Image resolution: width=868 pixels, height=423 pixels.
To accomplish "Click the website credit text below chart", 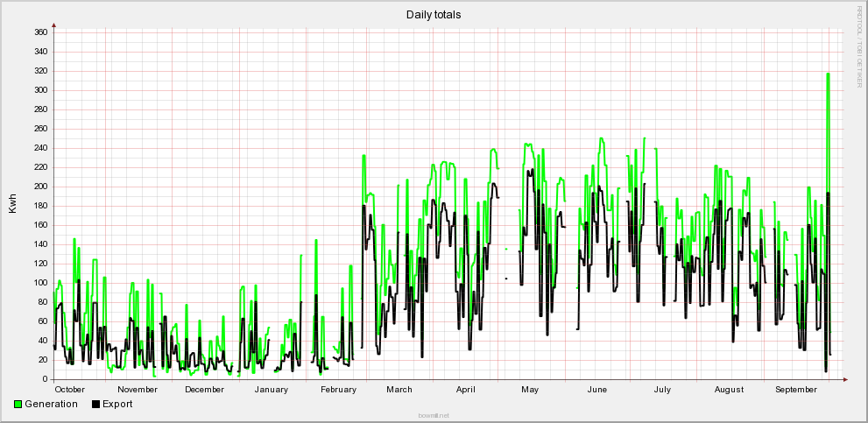I will pyautogui.click(x=434, y=416).
